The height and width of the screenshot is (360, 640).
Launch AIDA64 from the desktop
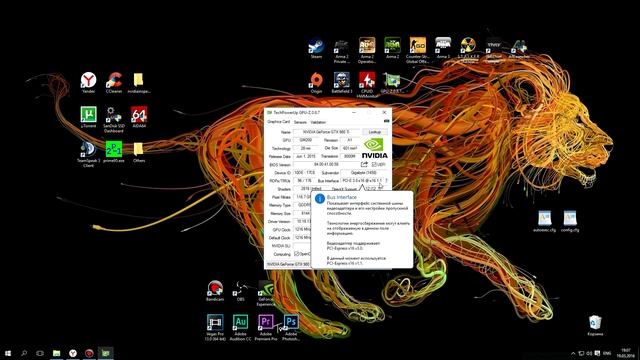coord(139,117)
